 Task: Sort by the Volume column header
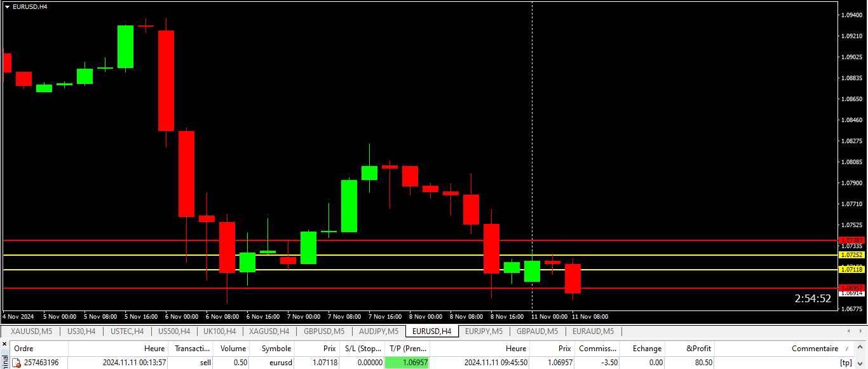coord(233,349)
